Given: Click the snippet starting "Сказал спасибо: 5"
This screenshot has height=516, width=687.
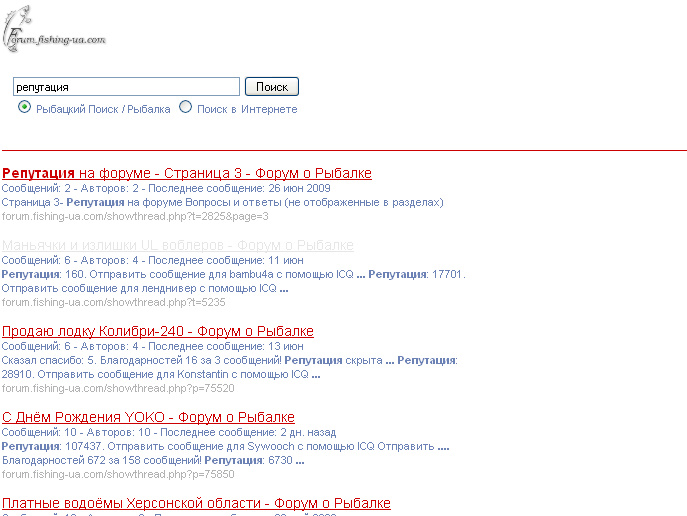Looking at the screenshot, I should pyautogui.click(x=230, y=360).
